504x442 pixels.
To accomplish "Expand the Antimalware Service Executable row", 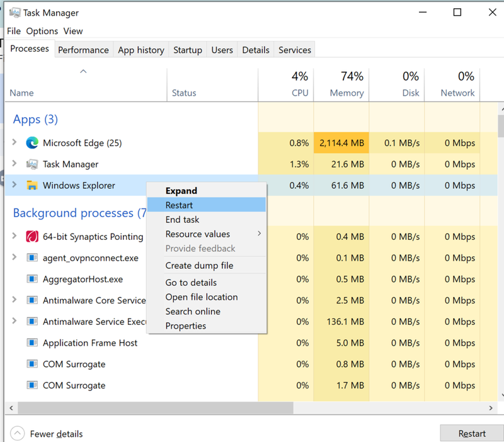I will (x=14, y=320).
